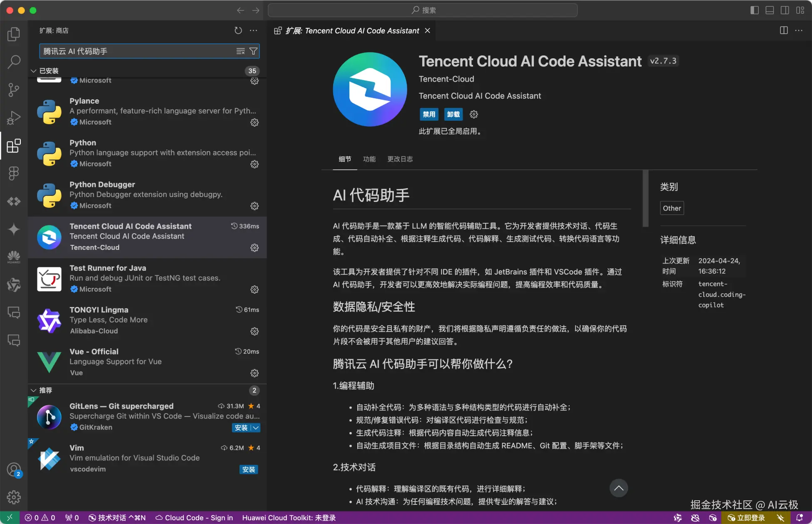Screen dimensions: 812x524
Task: Open gear settings for Tencent Cloud extension in list
Action: tap(254, 248)
